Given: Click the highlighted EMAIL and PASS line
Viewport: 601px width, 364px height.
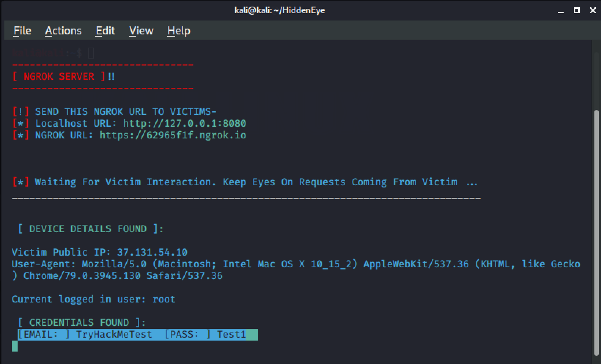Looking at the screenshot, I should [137, 334].
